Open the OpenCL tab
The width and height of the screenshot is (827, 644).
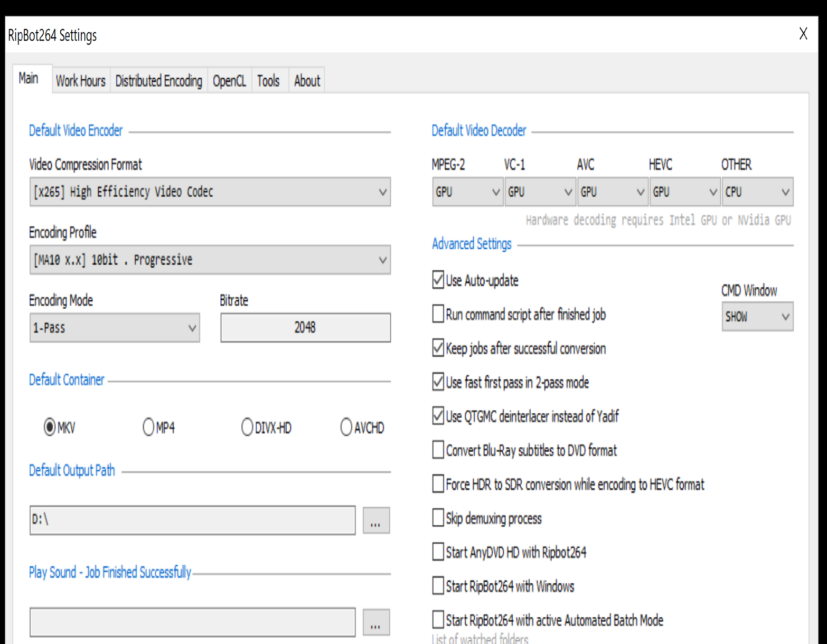[x=229, y=81]
